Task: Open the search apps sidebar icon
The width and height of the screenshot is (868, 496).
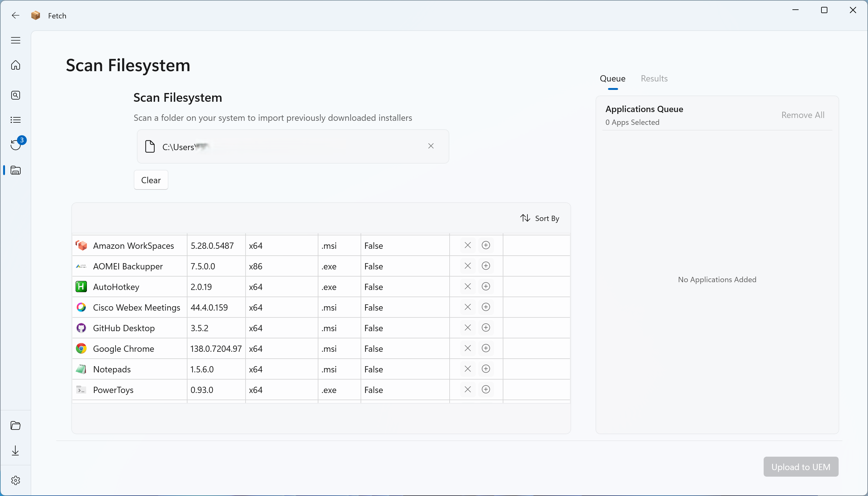Action: coord(16,95)
